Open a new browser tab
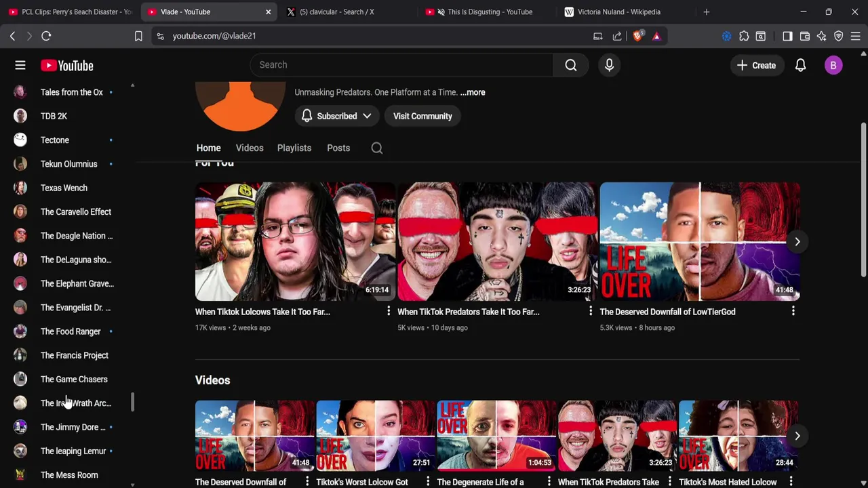868x488 pixels. 707,12
